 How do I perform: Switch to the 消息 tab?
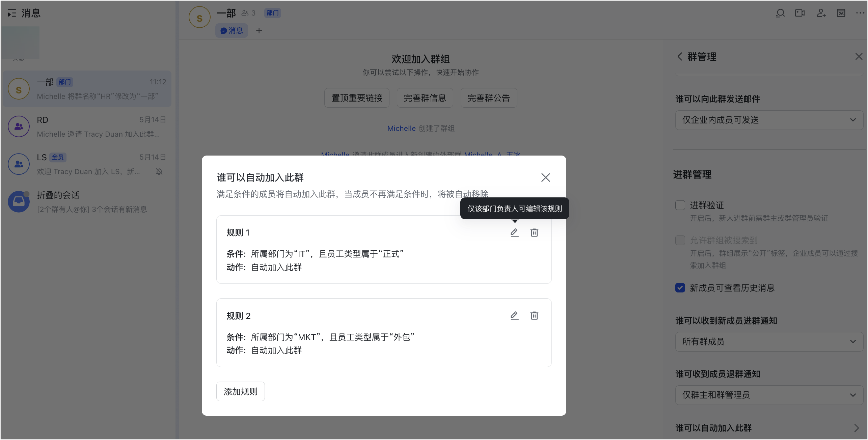(x=232, y=31)
